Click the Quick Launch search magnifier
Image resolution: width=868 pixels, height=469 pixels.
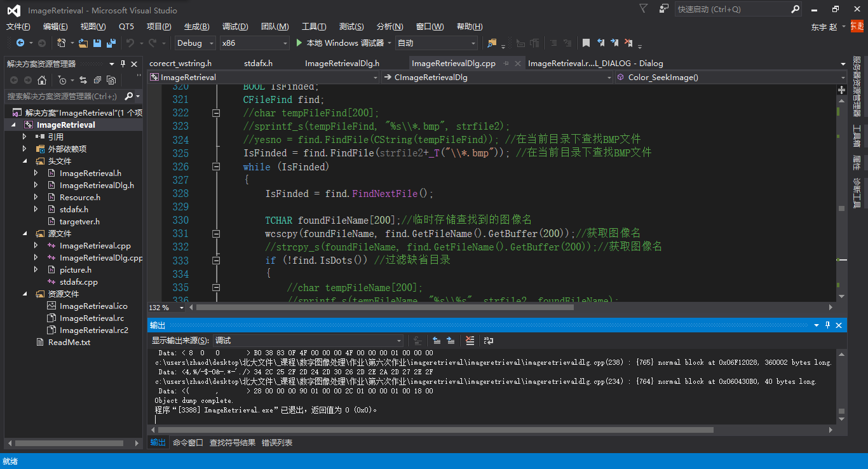pyautogui.click(x=795, y=9)
